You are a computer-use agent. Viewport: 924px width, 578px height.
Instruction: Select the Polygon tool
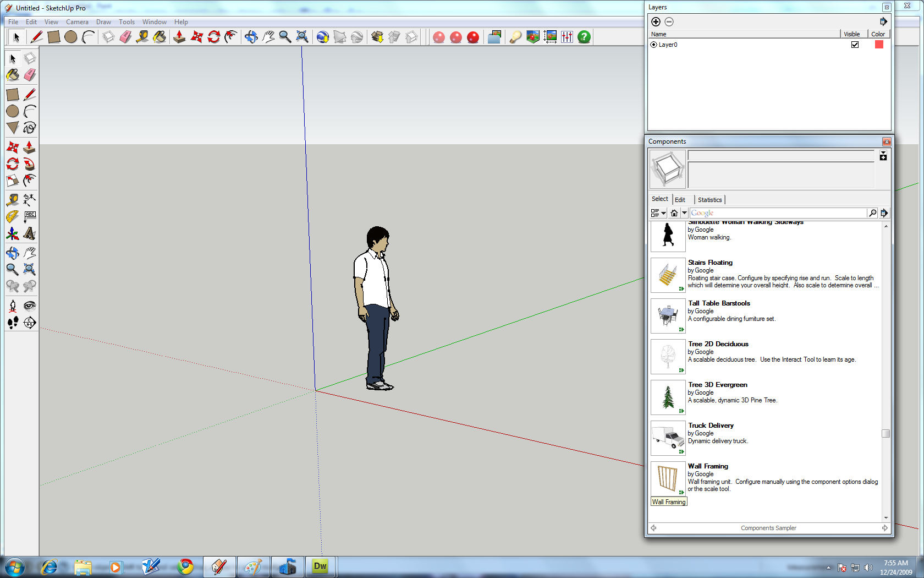(13, 128)
